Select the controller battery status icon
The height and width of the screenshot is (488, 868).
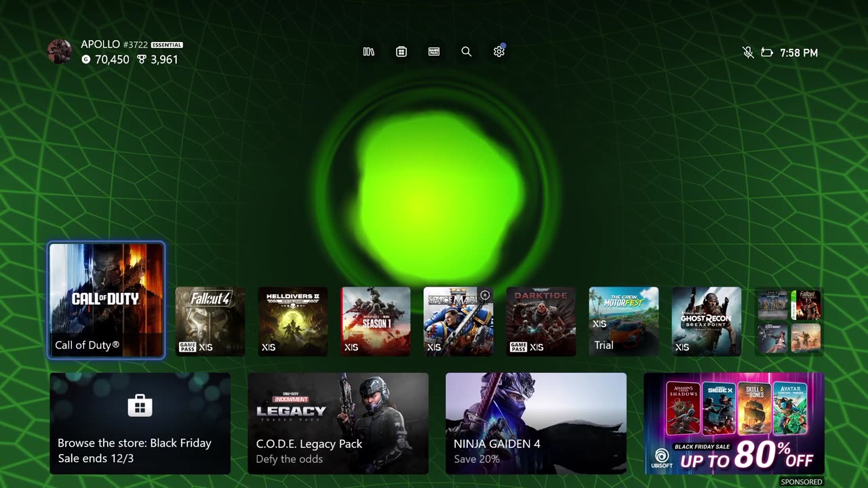pyautogui.click(x=767, y=52)
